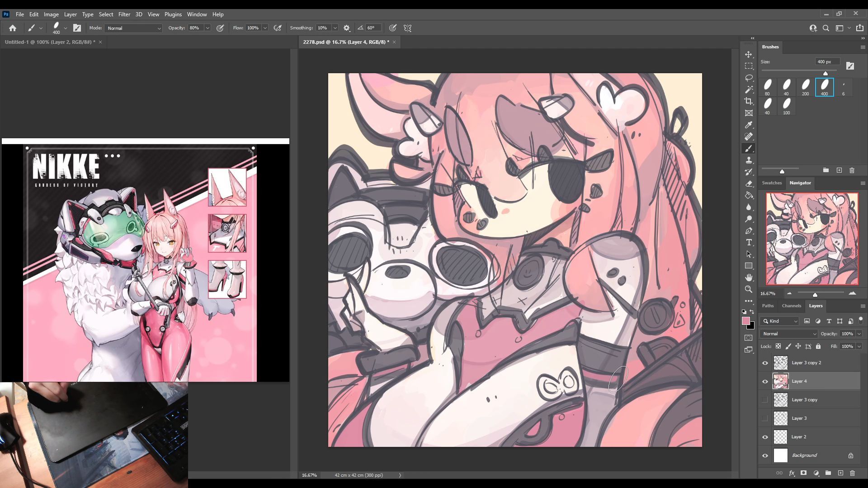Viewport: 868px width, 488px height.
Task: Select the Eyedropper tool
Action: click(x=749, y=125)
